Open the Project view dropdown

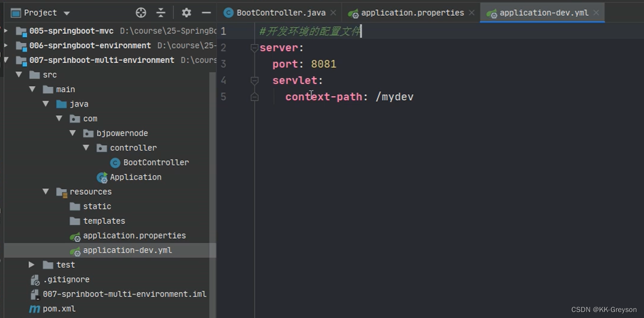[67, 13]
